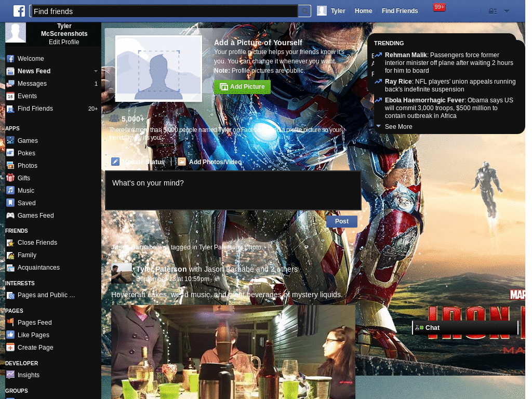Open the Pokes app icon

(10, 153)
